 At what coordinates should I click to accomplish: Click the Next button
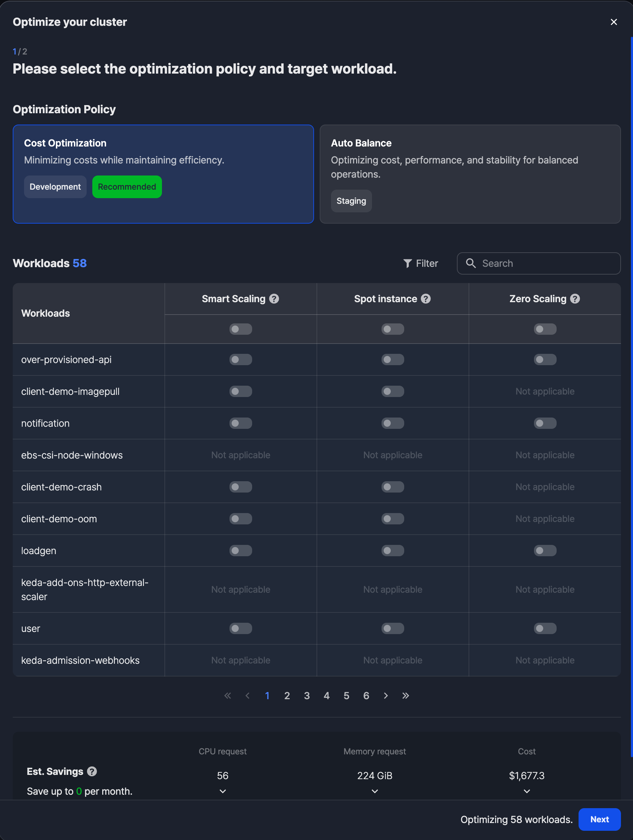[x=599, y=819]
